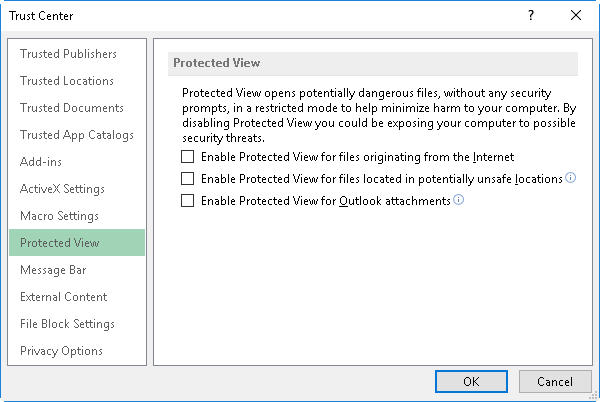Switch to External Content settings
The image size is (600, 402).
point(64,297)
